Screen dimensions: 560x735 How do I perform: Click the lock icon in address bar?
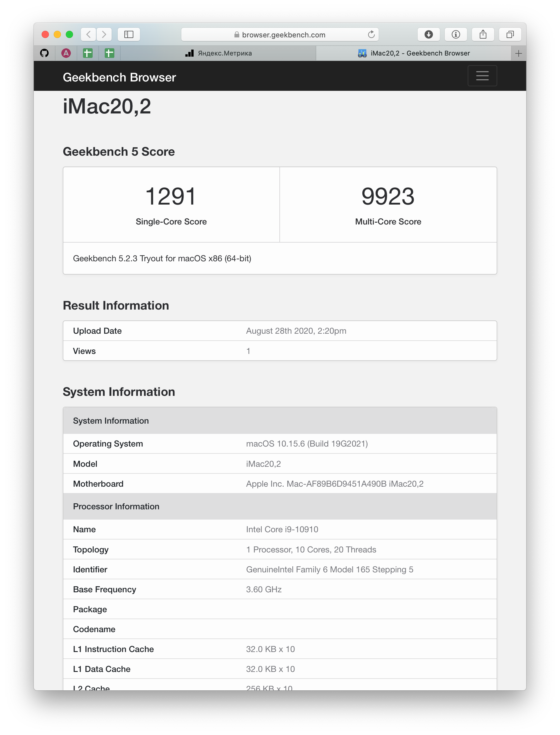coord(237,35)
